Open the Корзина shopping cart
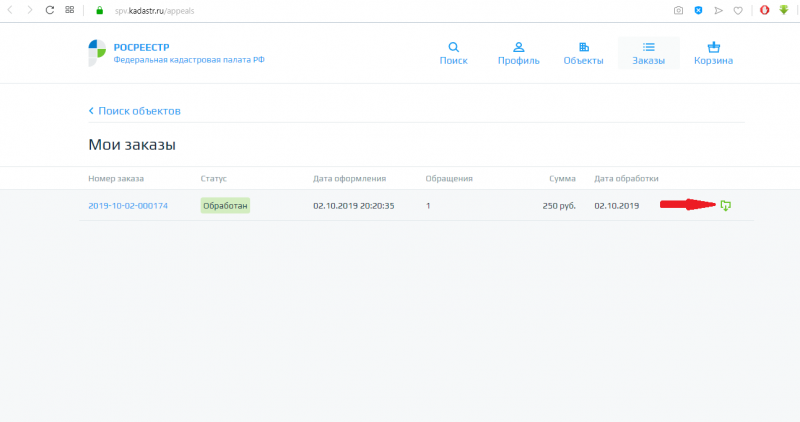The image size is (800, 422). (x=713, y=53)
